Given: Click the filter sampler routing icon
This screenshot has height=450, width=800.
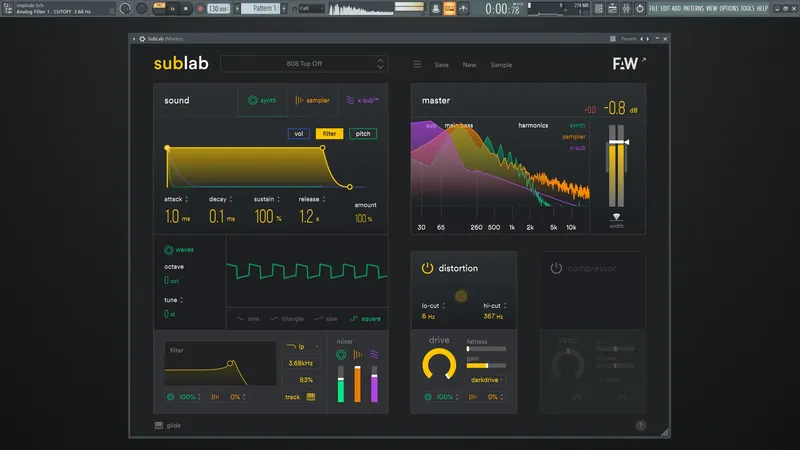Looking at the screenshot, I should pos(215,396).
